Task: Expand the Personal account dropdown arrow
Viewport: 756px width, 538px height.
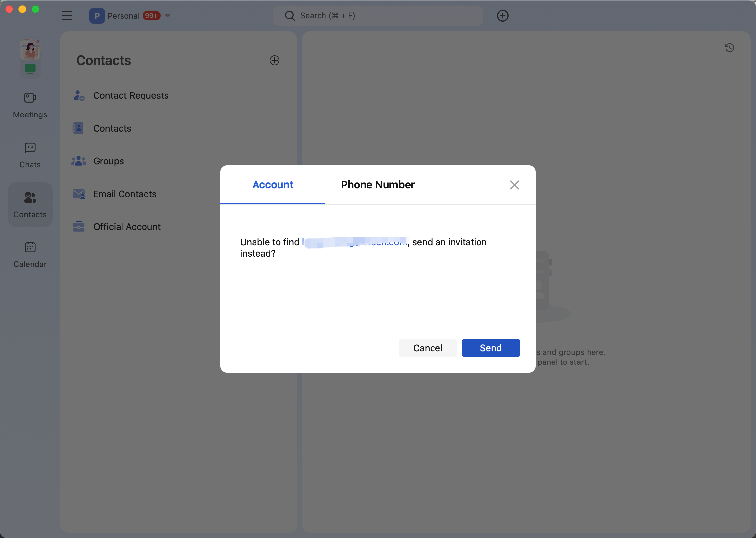Action: (167, 15)
